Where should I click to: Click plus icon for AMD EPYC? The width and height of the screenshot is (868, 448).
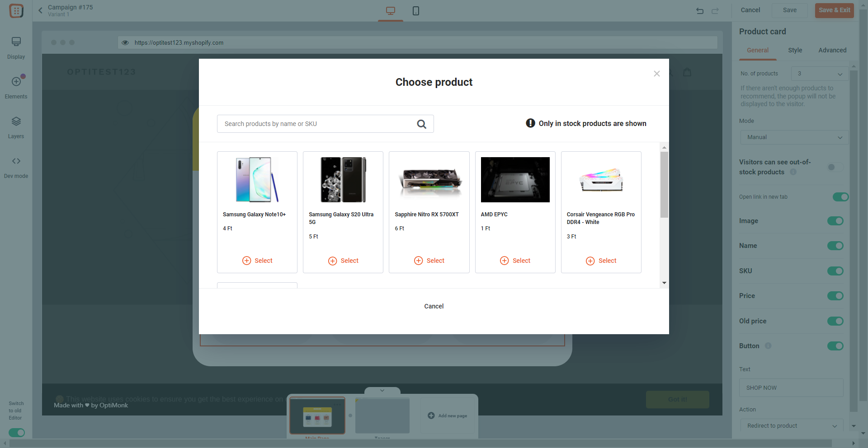(505, 261)
